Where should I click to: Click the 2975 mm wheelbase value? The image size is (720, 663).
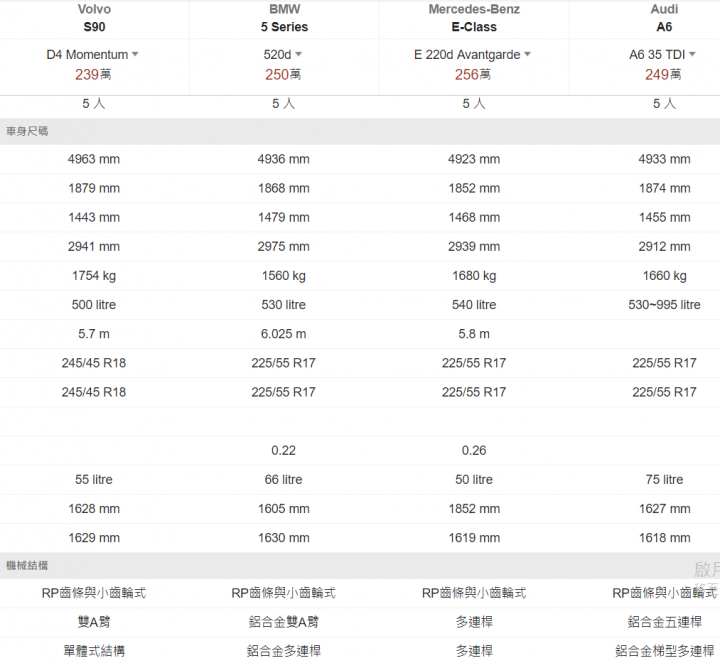(x=283, y=247)
